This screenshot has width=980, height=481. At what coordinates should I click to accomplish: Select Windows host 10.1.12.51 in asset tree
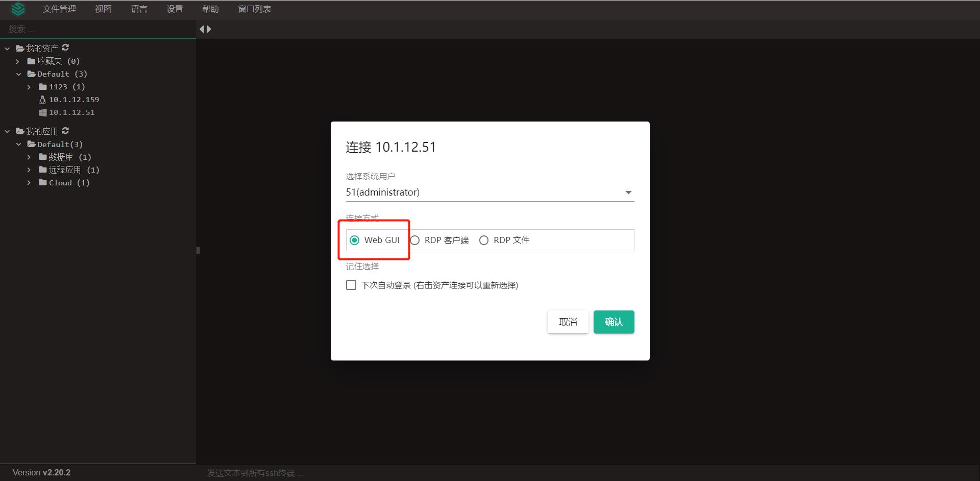72,112
